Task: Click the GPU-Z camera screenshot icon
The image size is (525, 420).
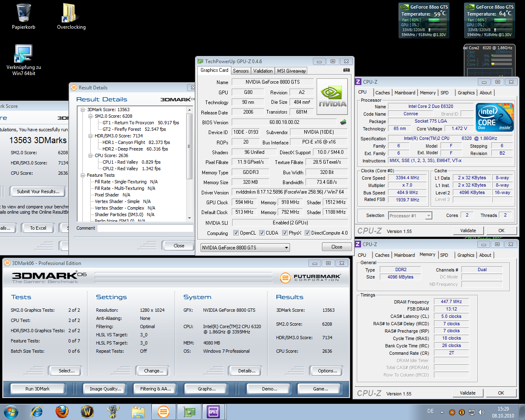Action: [x=347, y=70]
